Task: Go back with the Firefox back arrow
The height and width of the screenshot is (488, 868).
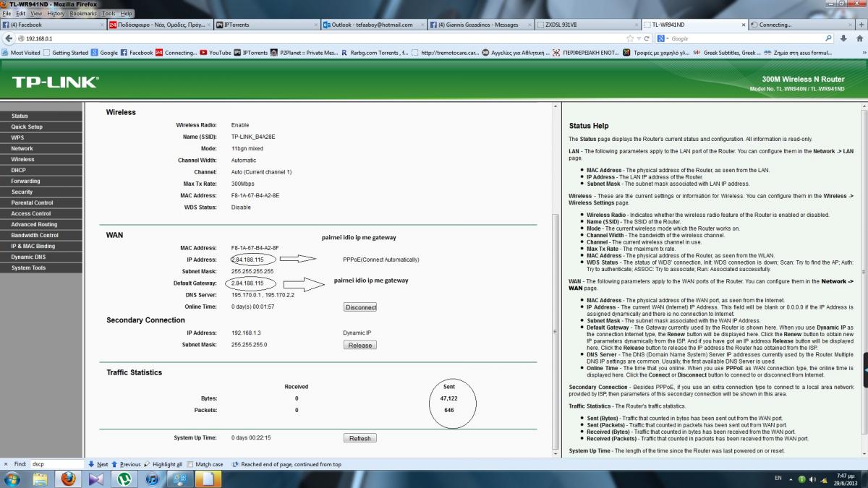Action: click(7, 38)
